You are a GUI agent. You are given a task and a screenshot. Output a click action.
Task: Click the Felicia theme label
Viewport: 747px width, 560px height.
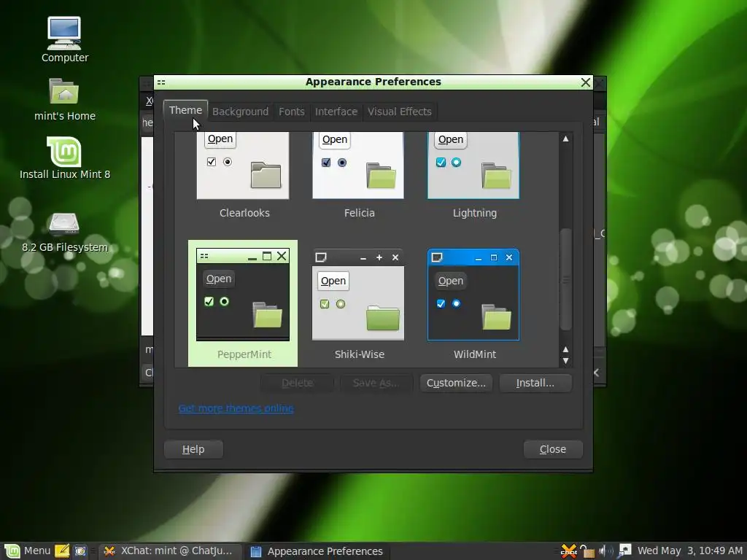(359, 213)
